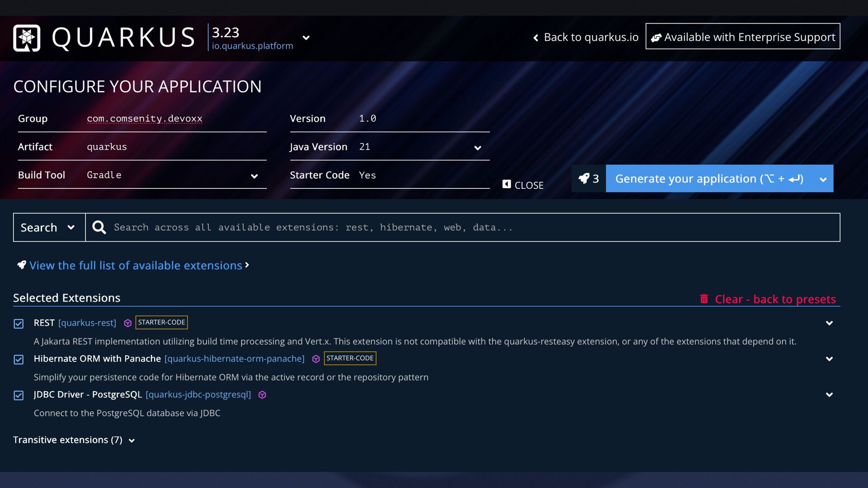Image resolution: width=868 pixels, height=488 pixels.
Task: Click Generate your application button
Action: [x=708, y=178]
